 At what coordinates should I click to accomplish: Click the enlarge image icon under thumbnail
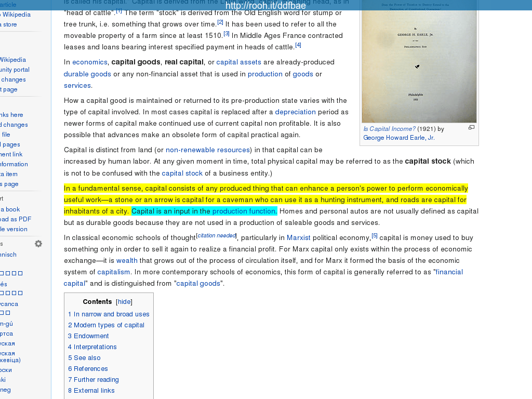pos(471,128)
